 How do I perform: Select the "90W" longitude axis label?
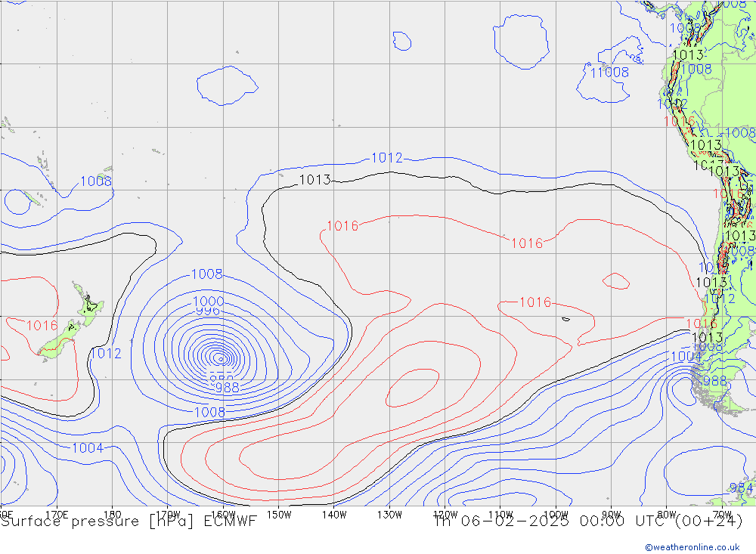click(x=612, y=515)
